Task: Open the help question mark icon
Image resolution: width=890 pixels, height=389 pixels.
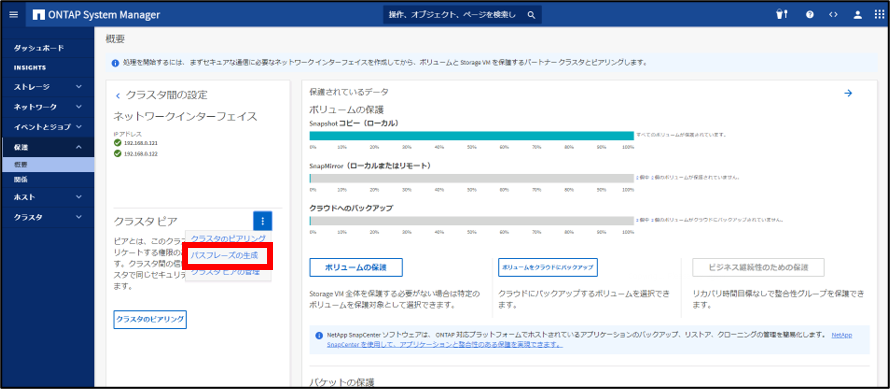Action: [x=810, y=15]
